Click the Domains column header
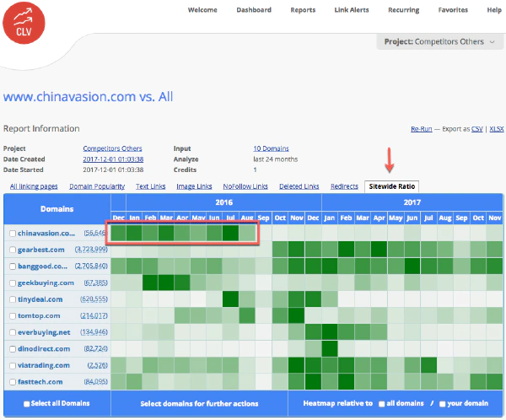506x420 pixels. [57, 209]
